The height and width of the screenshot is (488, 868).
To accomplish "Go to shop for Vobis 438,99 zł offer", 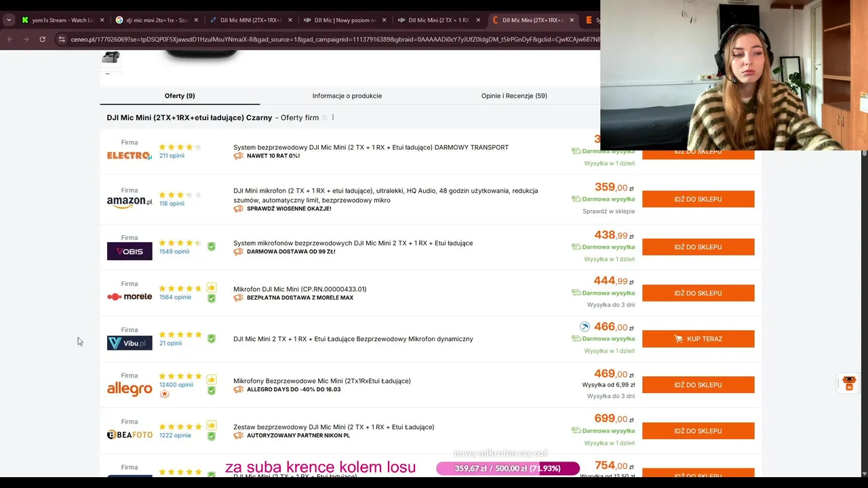I will click(x=698, y=247).
